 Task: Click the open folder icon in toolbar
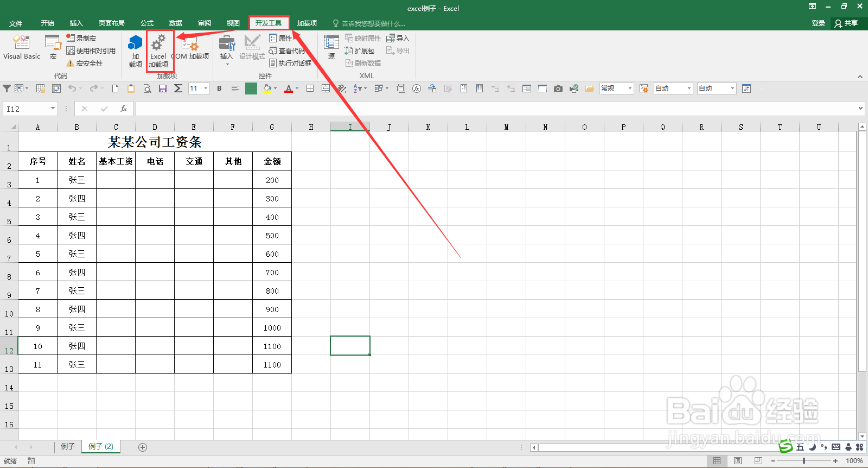click(589, 88)
